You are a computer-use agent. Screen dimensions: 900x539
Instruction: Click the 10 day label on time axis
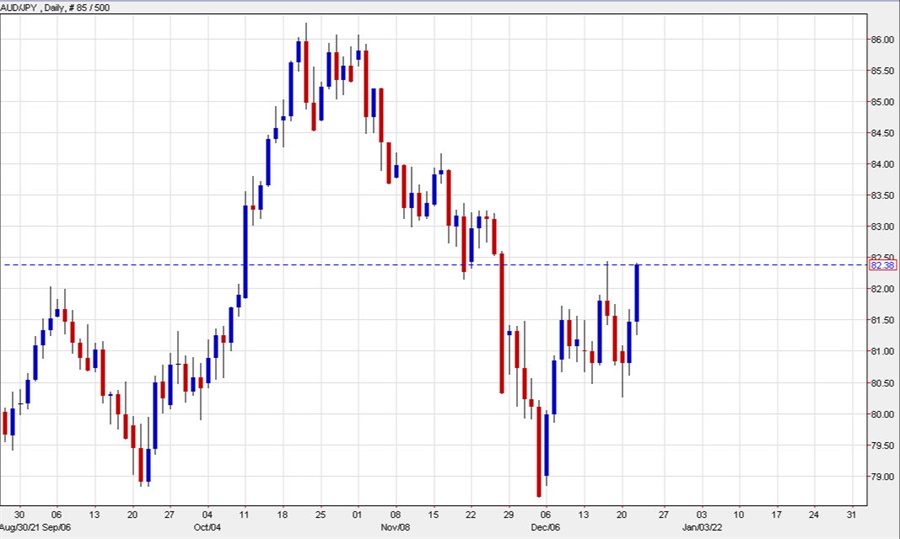pos(739,515)
